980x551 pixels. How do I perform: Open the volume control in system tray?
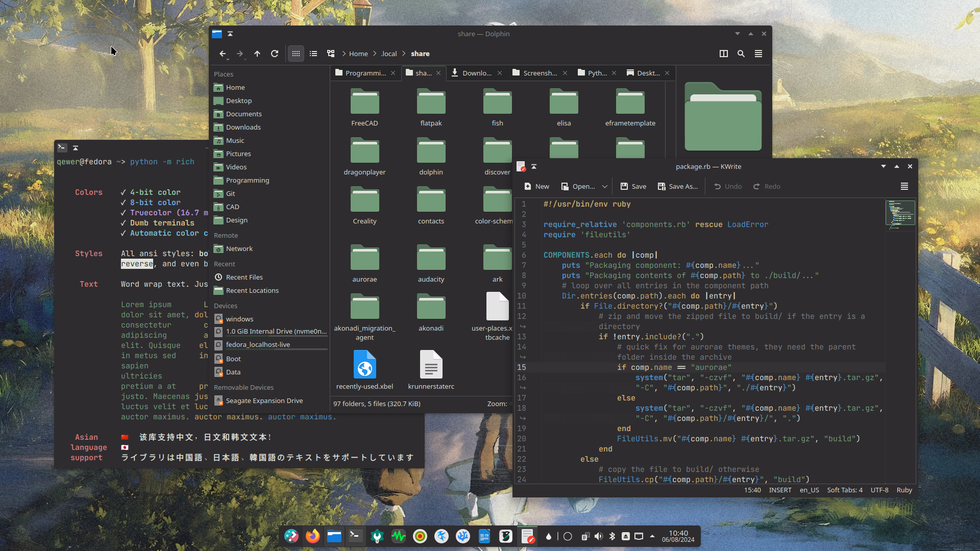(599, 536)
